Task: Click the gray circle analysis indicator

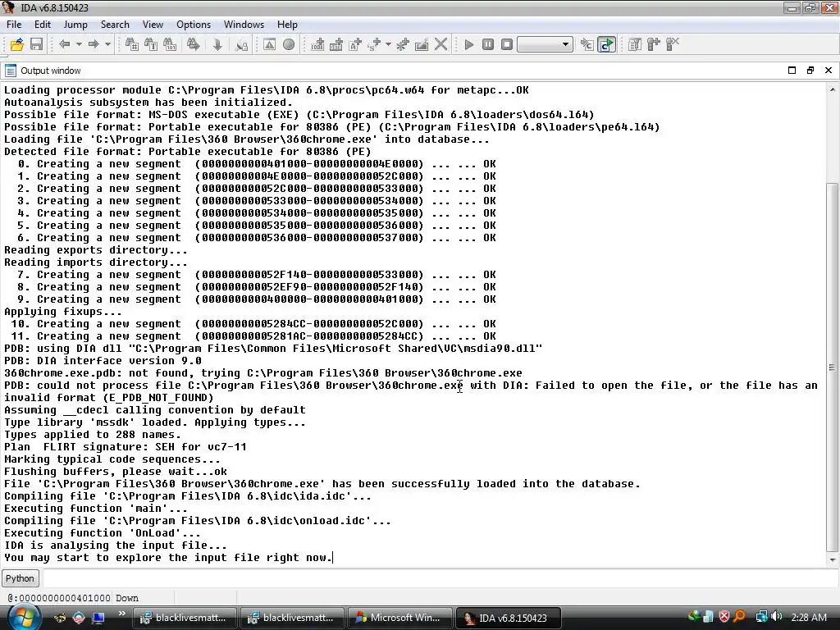Action: click(x=289, y=44)
